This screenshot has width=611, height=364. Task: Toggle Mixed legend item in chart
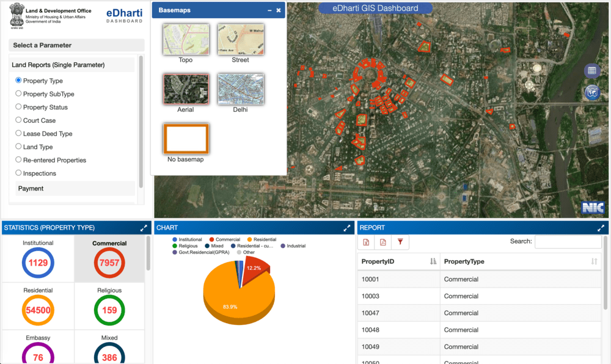[x=214, y=246]
